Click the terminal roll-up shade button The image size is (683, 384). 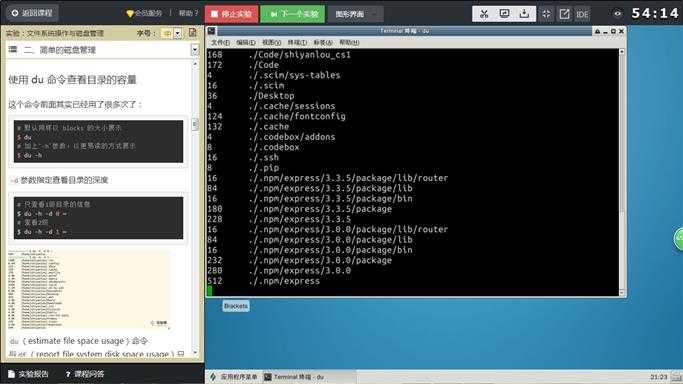[x=597, y=31]
